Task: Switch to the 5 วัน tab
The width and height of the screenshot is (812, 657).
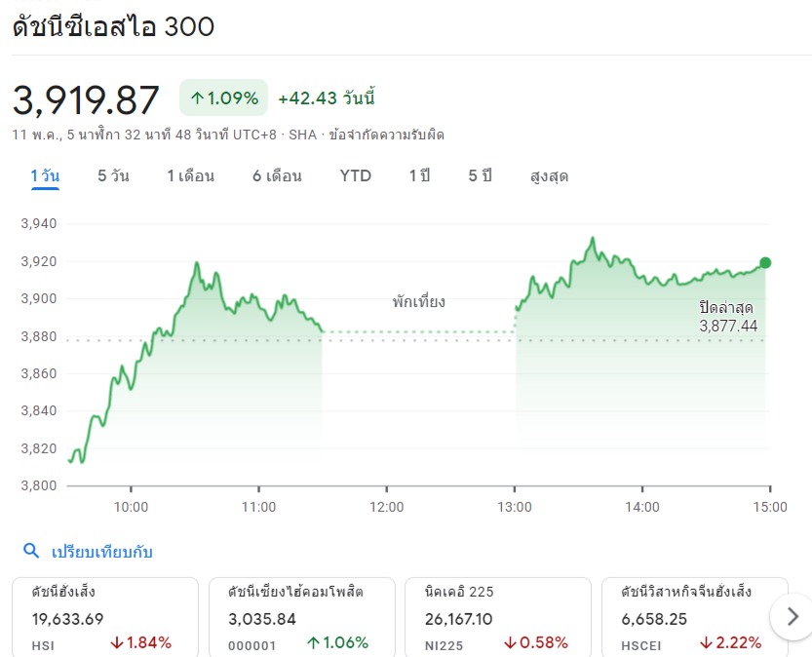Action: [x=113, y=176]
